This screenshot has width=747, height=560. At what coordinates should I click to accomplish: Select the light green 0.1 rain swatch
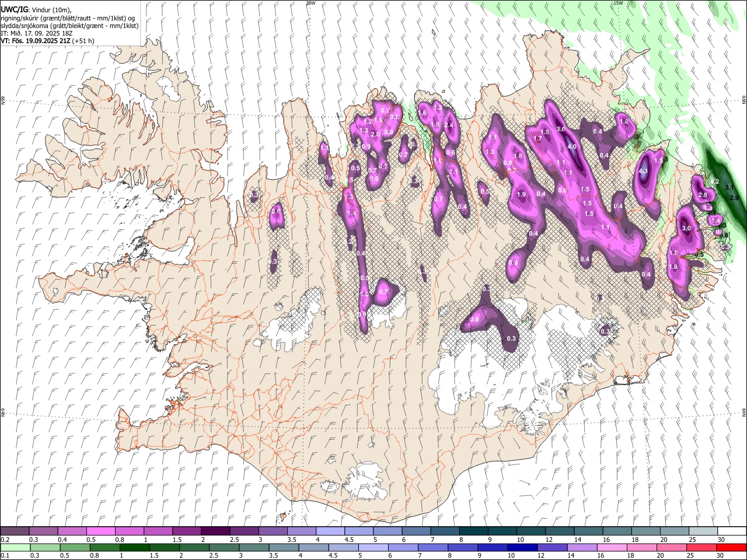tap(15, 547)
